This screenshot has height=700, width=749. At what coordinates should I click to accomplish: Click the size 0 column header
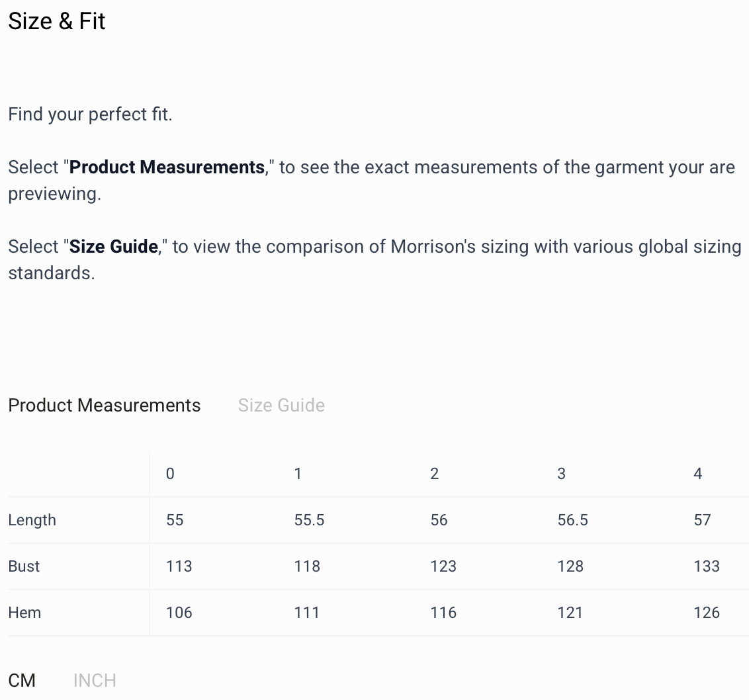[170, 474]
